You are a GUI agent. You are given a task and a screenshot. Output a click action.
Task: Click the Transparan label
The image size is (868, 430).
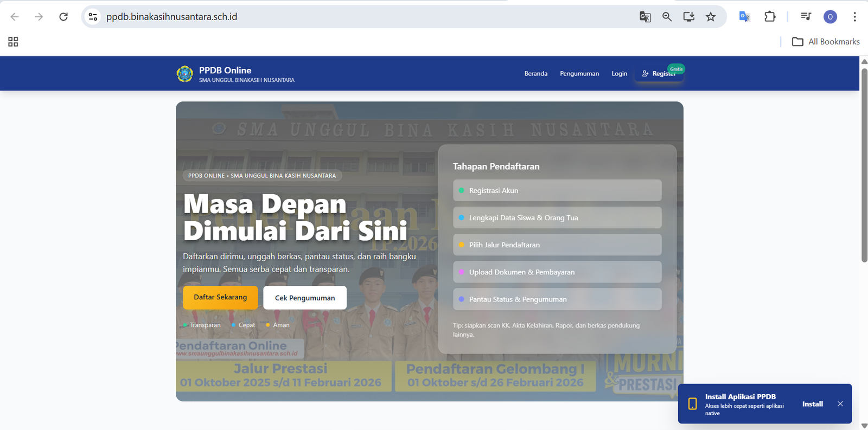pyautogui.click(x=205, y=325)
